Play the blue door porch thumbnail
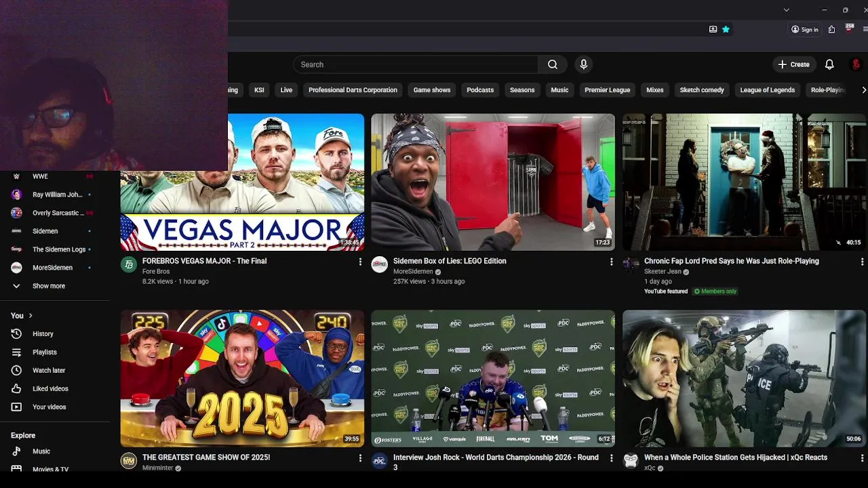868x488 pixels. (x=745, y=182)
